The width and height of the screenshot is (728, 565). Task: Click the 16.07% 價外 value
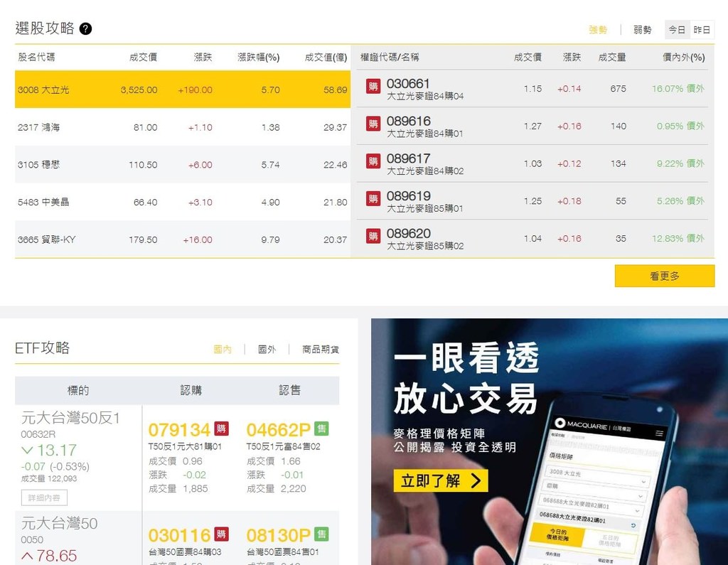click(x=678, y=88)
